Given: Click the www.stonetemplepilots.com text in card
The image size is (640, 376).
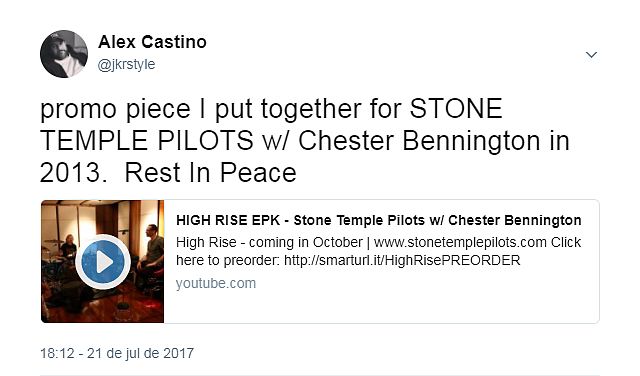Looking at the screenshot, I should click(460, 242).
